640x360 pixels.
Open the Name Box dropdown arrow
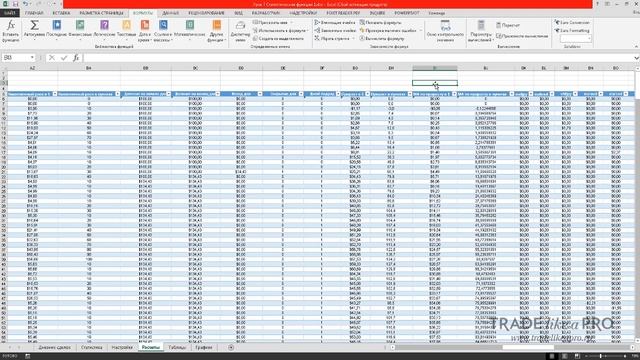tap(32, 58)
